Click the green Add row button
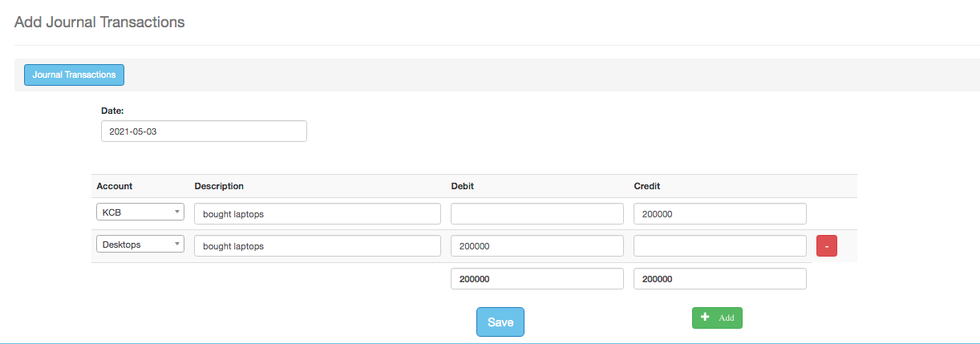The width and height of the screenshot is (980, 344). pos(717,318)
